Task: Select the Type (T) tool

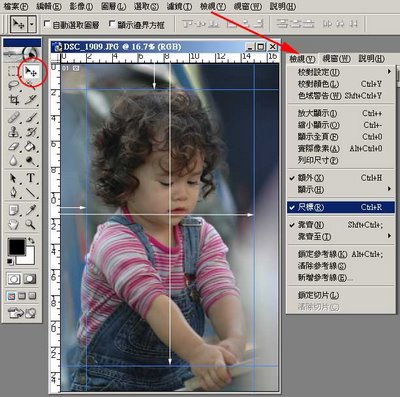Action: click(31, 178)
